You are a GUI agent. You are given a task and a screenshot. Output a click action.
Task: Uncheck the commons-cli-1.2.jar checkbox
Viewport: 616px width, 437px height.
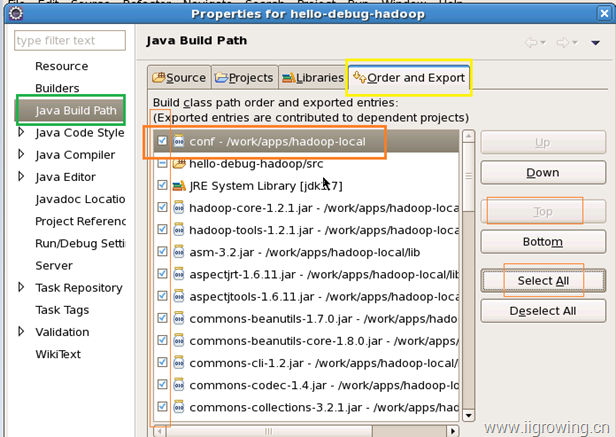(x=162, y=362)
